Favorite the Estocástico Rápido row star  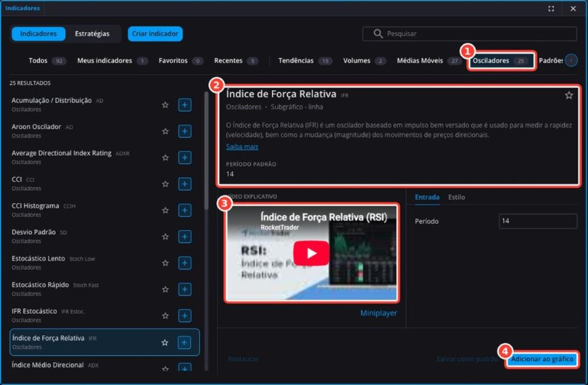point(165,289)
